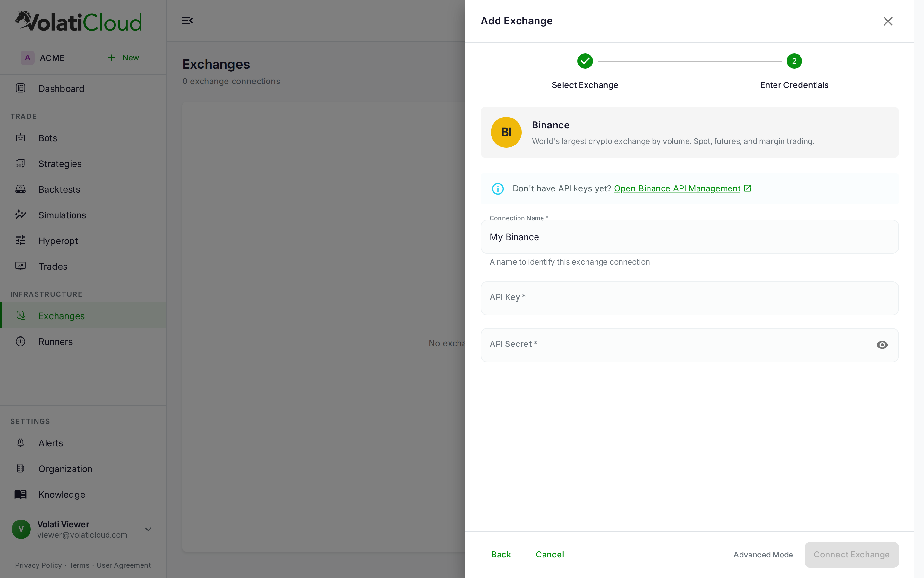This screenshot has height=578, width=924.
Task: Click the Enter Credentials step label
Action: (x=794, y=85)
